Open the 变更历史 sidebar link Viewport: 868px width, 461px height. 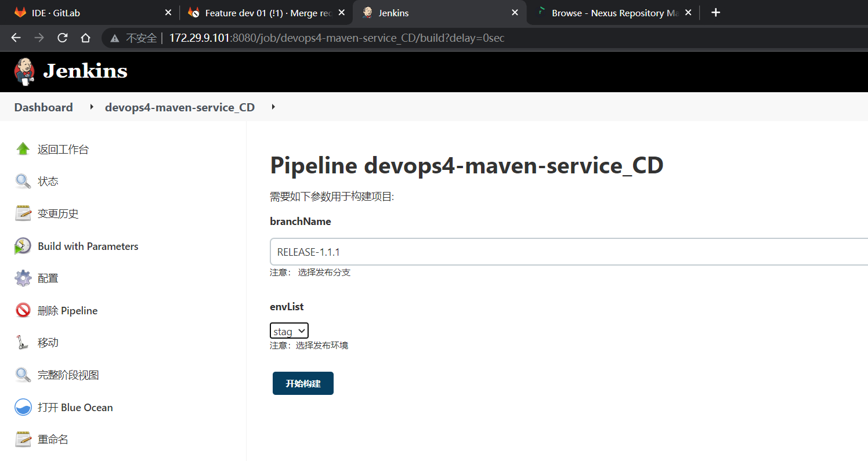pyautogui.click(x=58, y=214)
